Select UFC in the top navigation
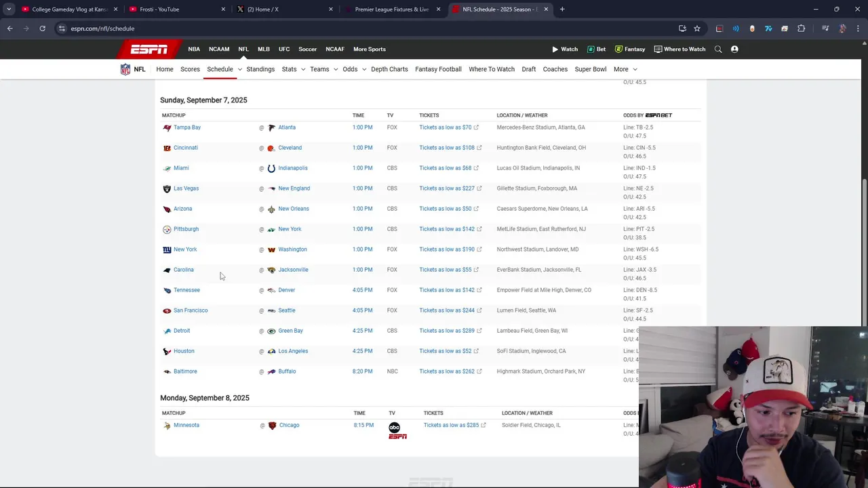Viewport: 868px width, 488px height. pos(284,49)
